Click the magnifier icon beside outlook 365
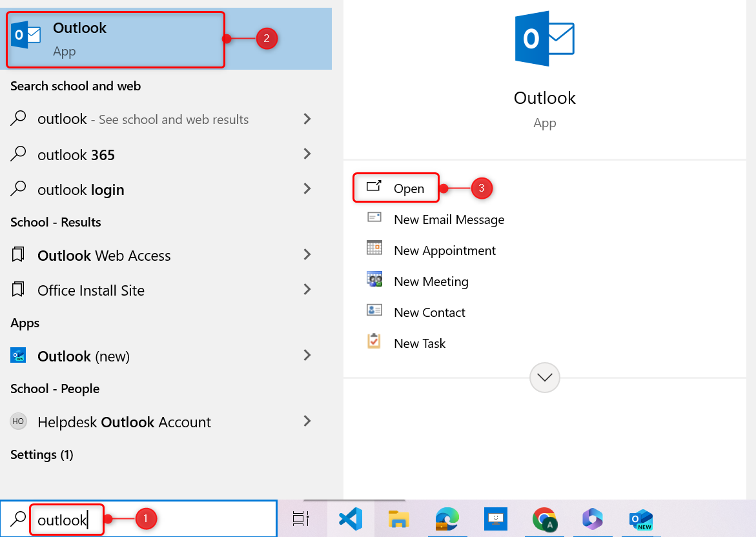The image size is (756, 537). pyautogui.click(x=18, y=154)
